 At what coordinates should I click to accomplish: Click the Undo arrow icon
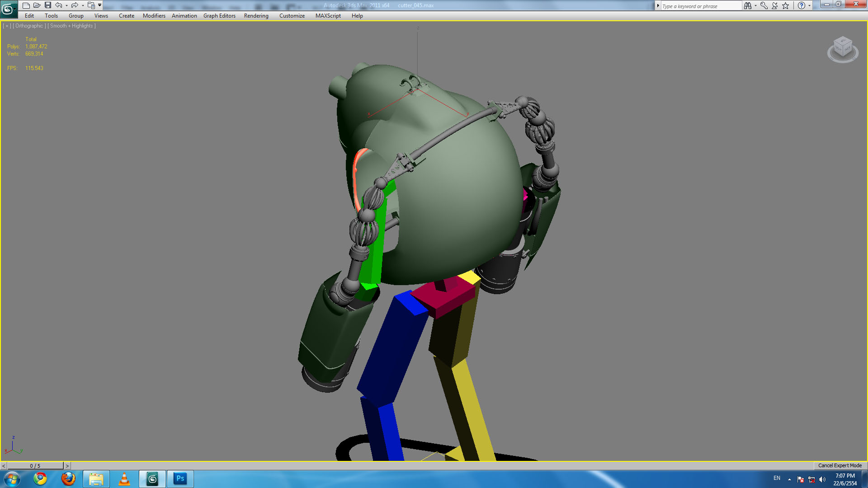pyautogui.click(x=59, y=5)
